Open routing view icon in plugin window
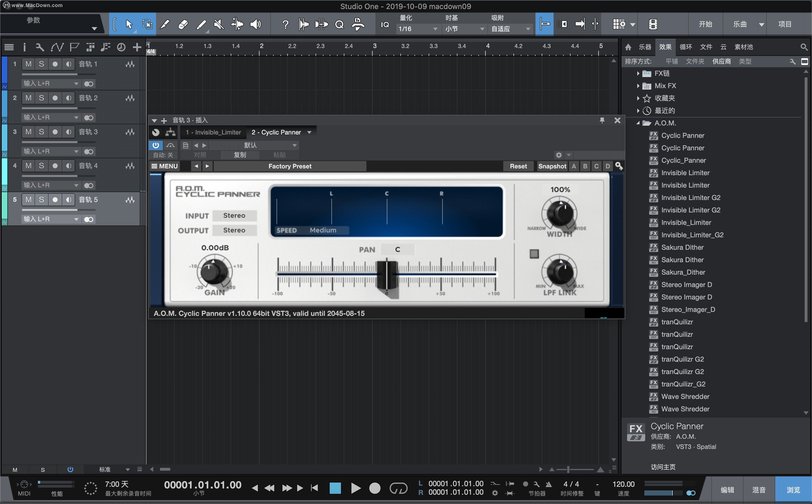This screenshot has width=812, height=504. (170, 132)
